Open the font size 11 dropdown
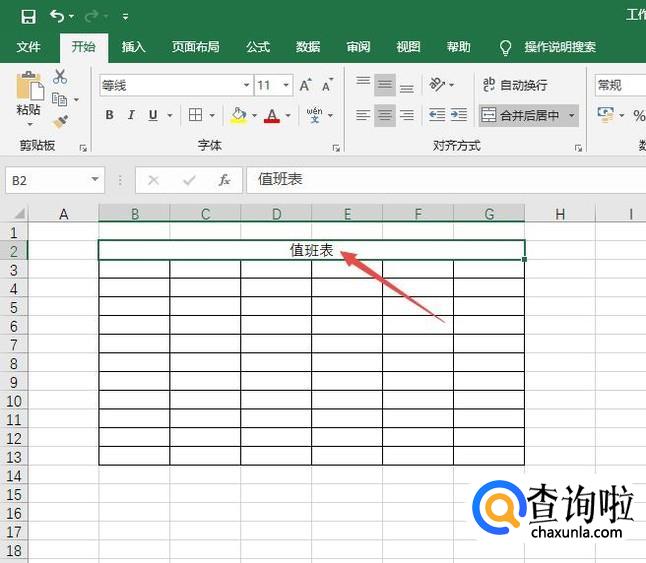Image resolution: width=646 pixels, height=563 pixels. tap(286, 85)
